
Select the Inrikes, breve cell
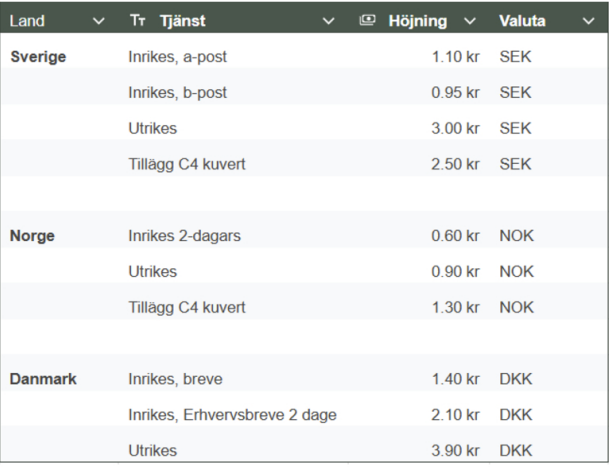[176, 379]
